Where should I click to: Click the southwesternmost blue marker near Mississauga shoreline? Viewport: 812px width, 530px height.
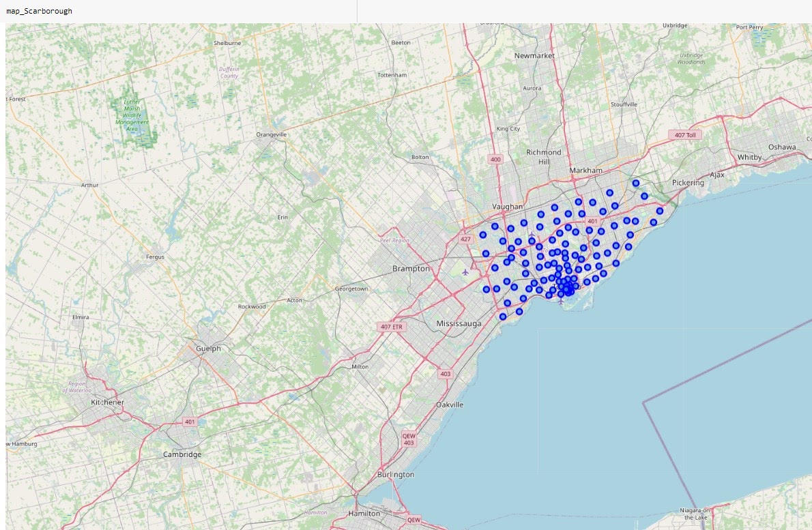(503, 316)
